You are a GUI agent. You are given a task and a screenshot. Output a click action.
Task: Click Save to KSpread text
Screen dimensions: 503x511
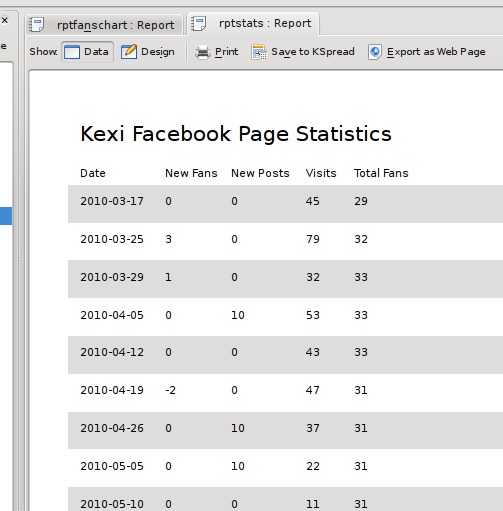[313, 52]
